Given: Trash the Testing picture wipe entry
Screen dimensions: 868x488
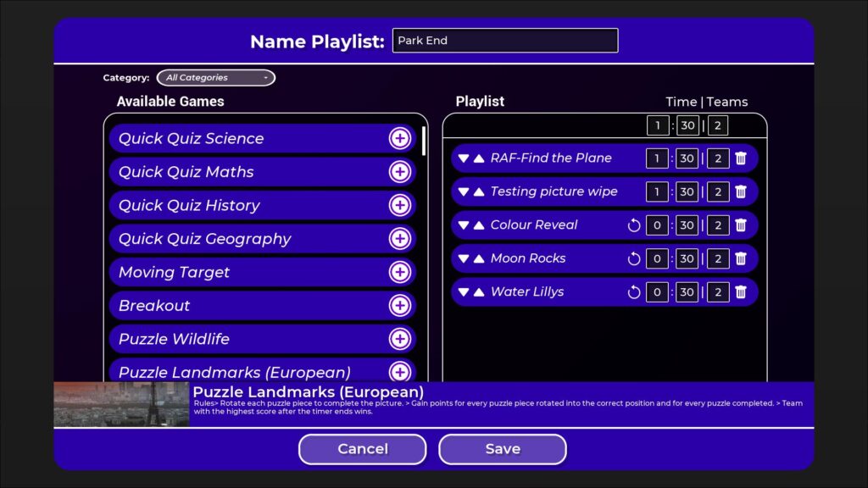Looking at the screenshot, I should [x=741, y=191].
